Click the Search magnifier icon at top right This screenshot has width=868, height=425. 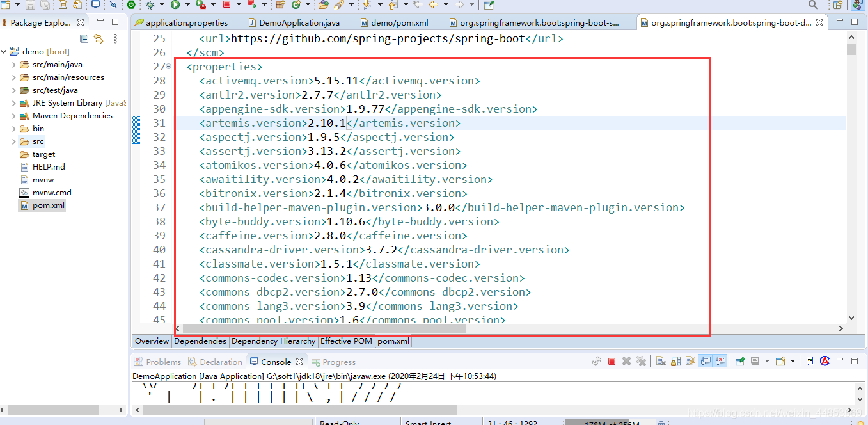(x=813, y=4)
